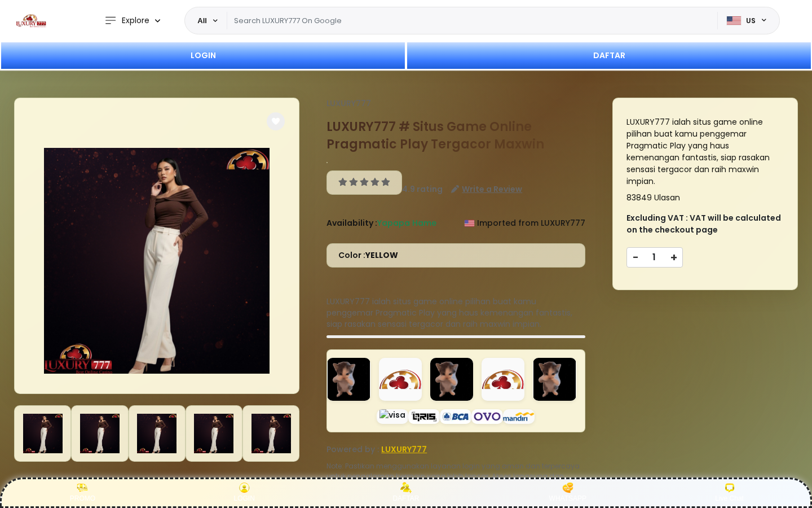Click the OVO payment icon
The width and height of the screenshot is (812, 508).
[x=487, y=417]
